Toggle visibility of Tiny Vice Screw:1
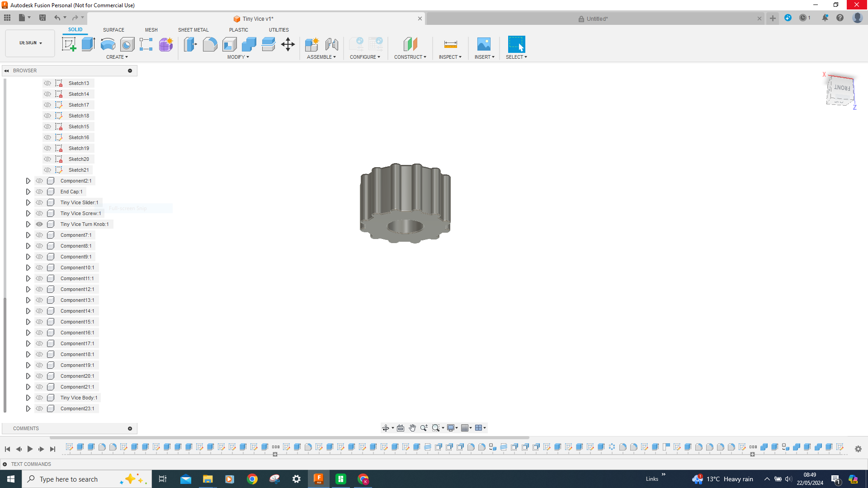 tap(39, 213)
